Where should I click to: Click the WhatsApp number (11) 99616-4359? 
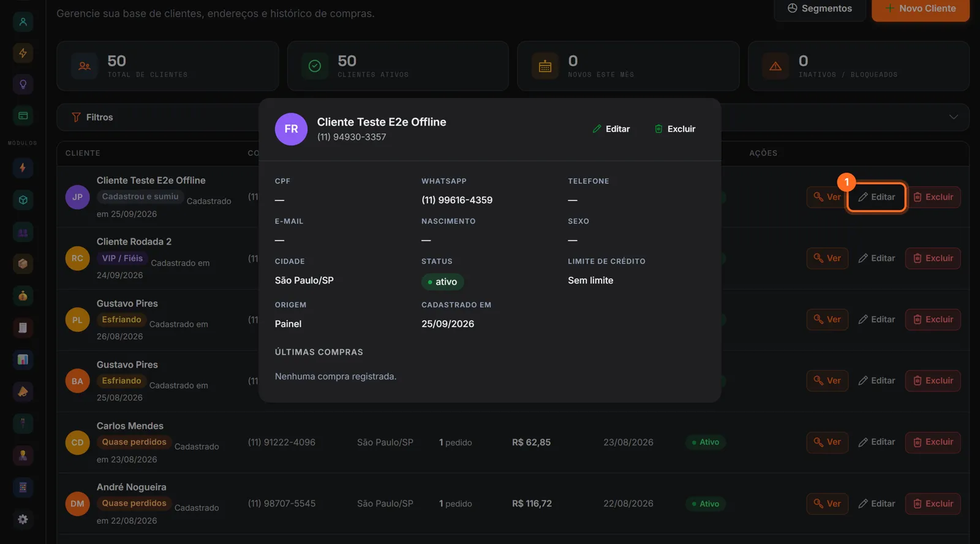[x=457, y=200]
